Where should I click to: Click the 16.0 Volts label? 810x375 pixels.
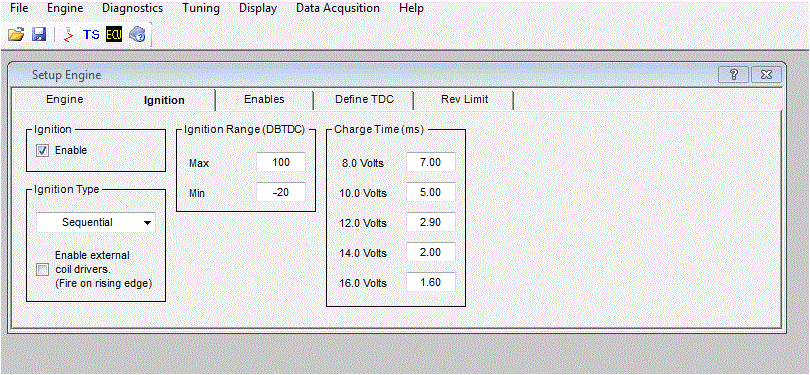tap(364, 284)
